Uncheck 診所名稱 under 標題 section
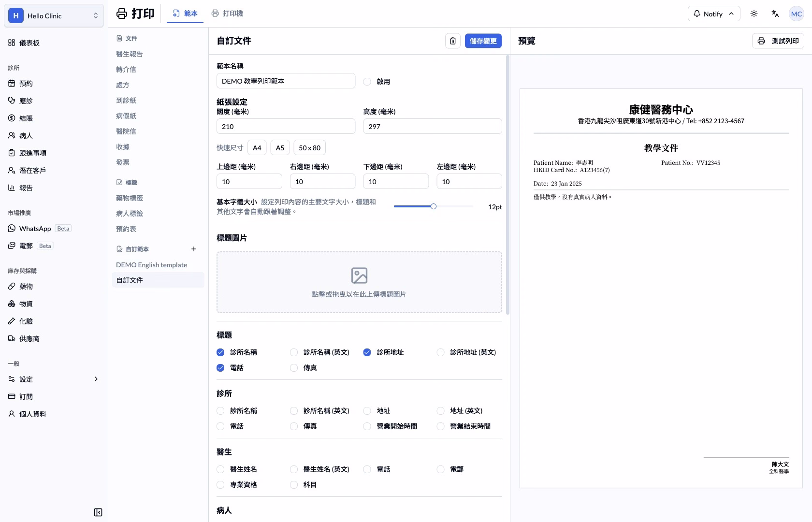812x522 pixels. (220, 352)
